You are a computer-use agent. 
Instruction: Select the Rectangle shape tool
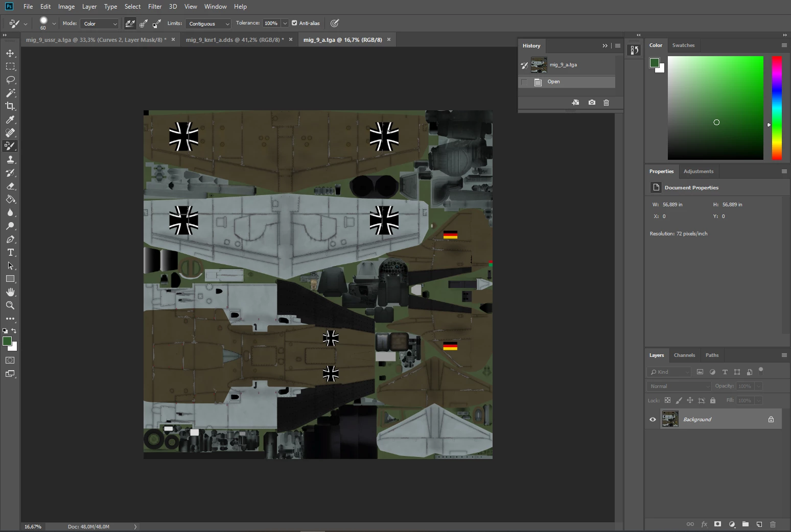[x=10, y=279]
